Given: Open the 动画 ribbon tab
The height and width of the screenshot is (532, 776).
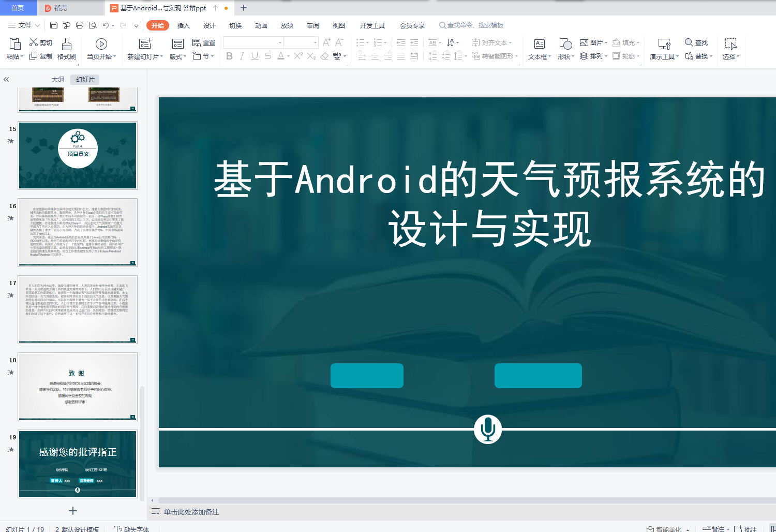Looking at the screenshot, I should coord(261,25).
